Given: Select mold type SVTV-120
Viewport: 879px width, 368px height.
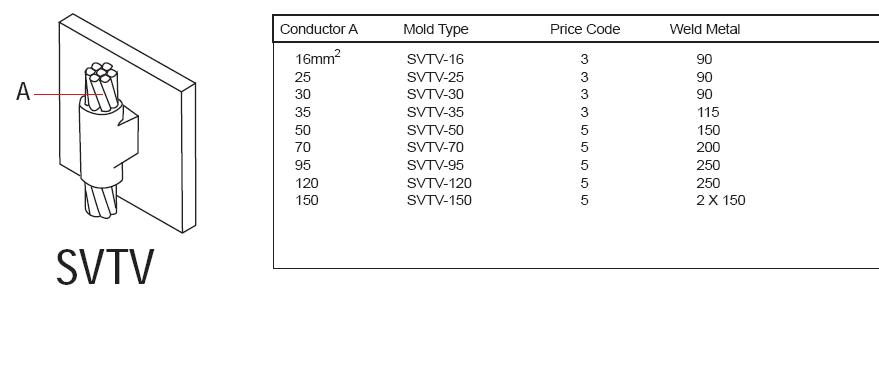Looking at the screenshot, I should (x=439, y=183).
